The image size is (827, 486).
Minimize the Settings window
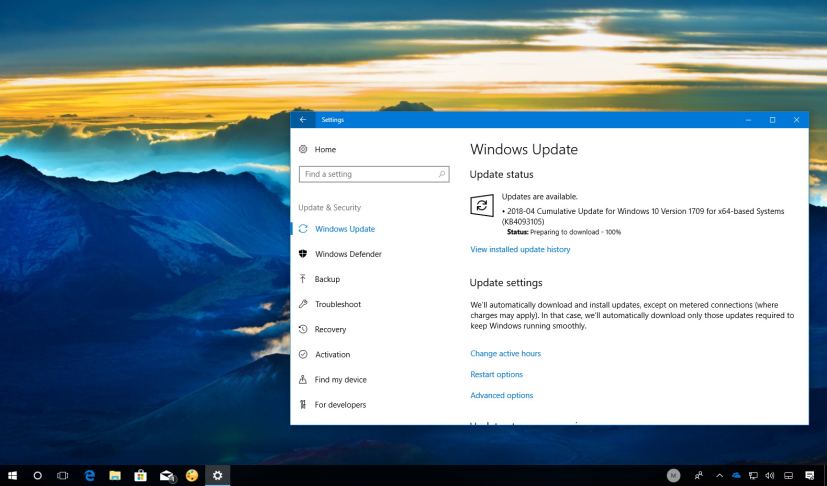coord(748,120)
